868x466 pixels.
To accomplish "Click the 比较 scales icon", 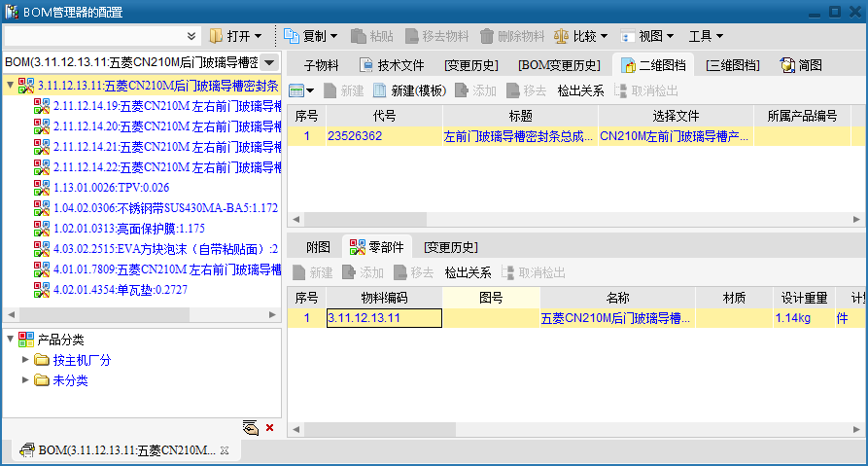I will [561, 36].
